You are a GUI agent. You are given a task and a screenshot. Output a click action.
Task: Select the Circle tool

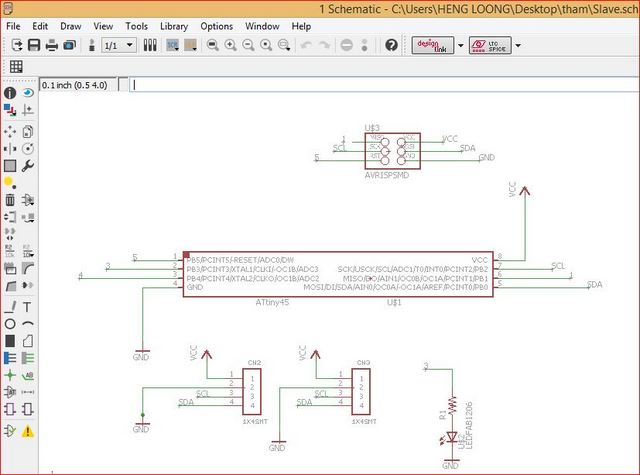click(x=10, y=324)
